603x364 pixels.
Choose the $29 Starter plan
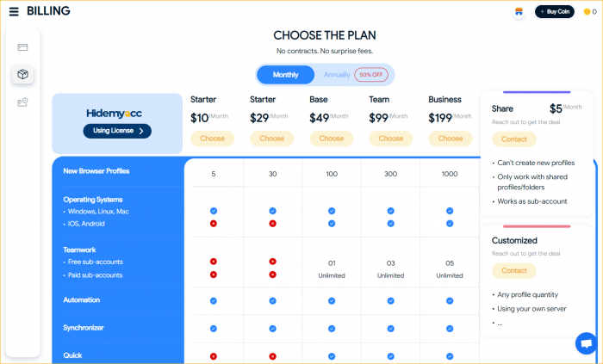pos(272,139)
